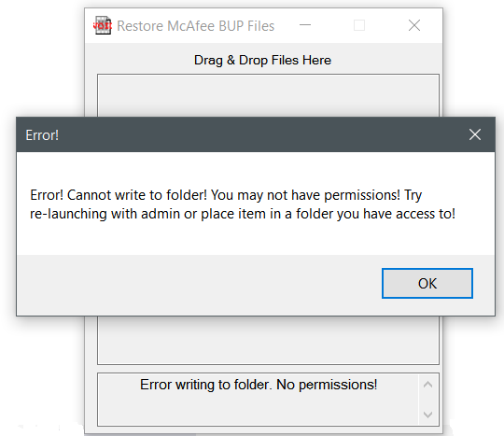The width and height of the screenshot is (504, 436).
Task: Click the drop area below the Error dialog
Action: [268, 340]
